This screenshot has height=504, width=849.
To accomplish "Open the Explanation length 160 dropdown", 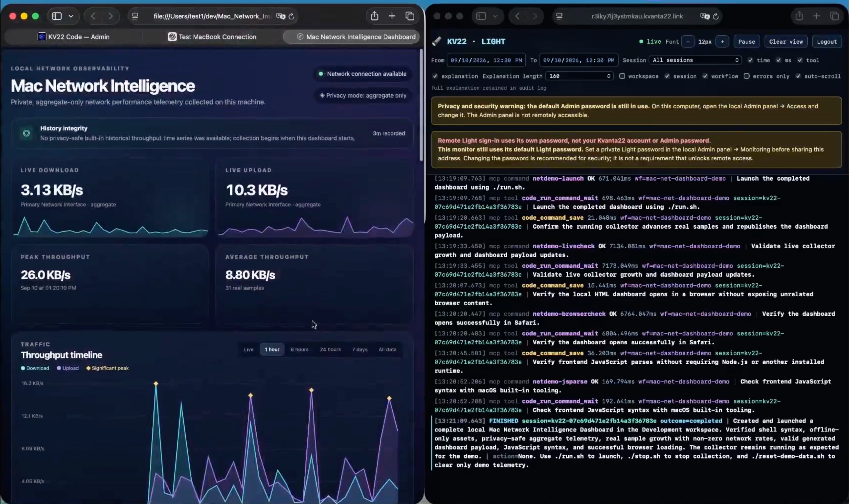I will 579,76.
